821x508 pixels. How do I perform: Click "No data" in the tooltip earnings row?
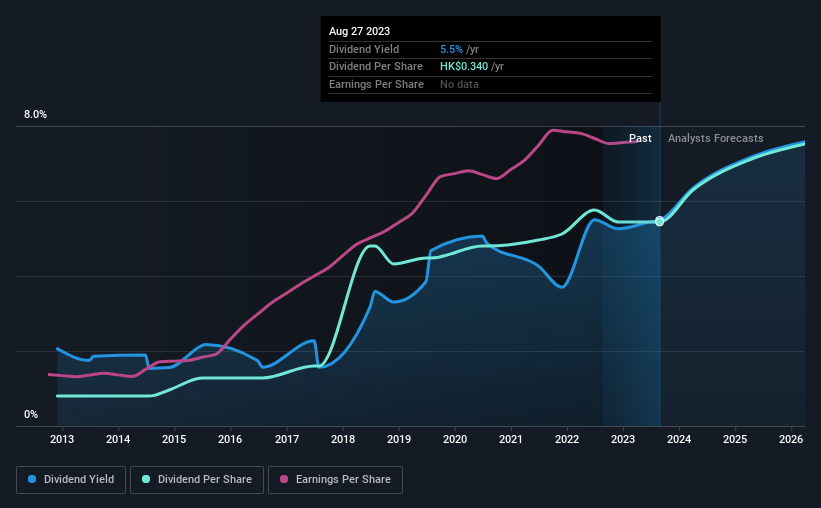(459, 84)
